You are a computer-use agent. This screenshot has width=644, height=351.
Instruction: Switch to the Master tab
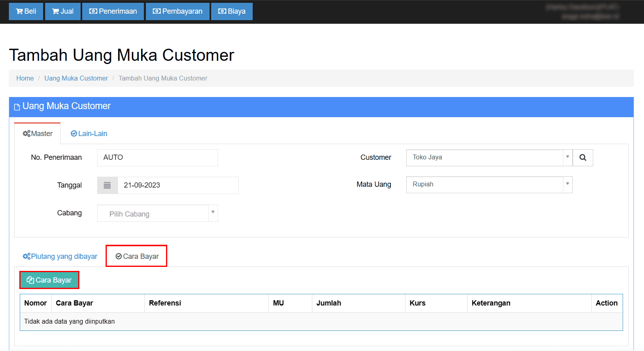click(37, 134)
